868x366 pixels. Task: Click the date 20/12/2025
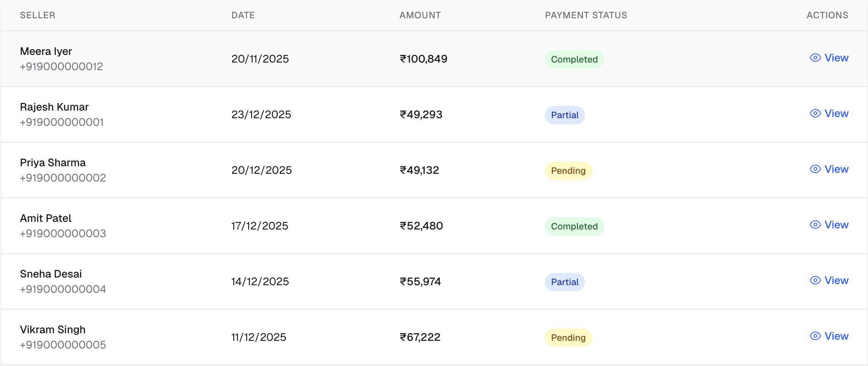(x=262, y=170)
